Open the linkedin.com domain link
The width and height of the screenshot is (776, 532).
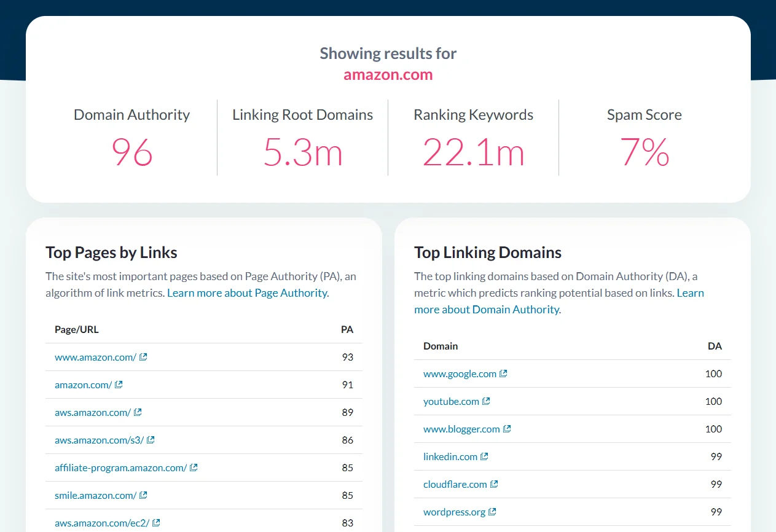click(450, 456)
